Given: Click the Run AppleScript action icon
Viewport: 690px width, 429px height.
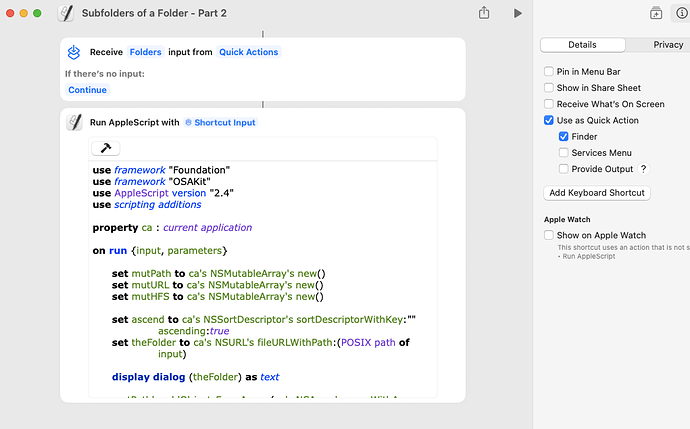Looking at the screenshot, I should [74, 122].
